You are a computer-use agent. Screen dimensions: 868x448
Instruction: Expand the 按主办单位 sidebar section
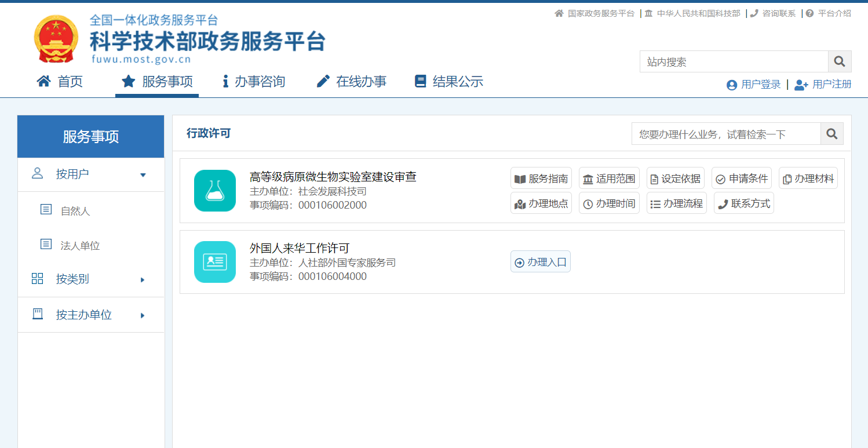tap(90, 315)
